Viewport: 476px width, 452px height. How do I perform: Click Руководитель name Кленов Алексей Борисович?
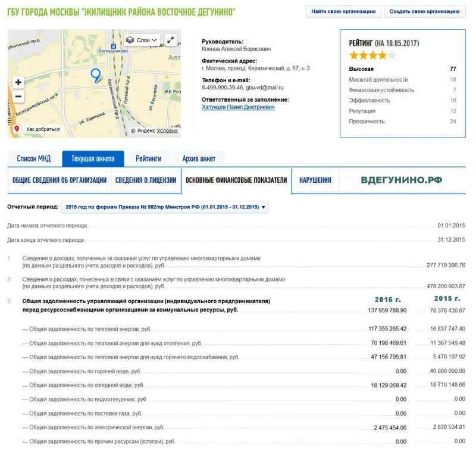click(x=236, y=49)
